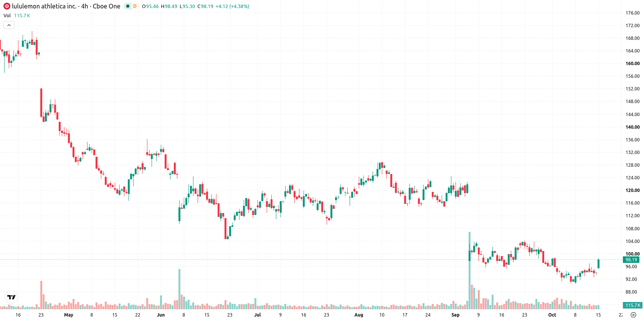Screen dimensions: 644x320
Task: Open chart settings gear icon
Action: (633, 315)
